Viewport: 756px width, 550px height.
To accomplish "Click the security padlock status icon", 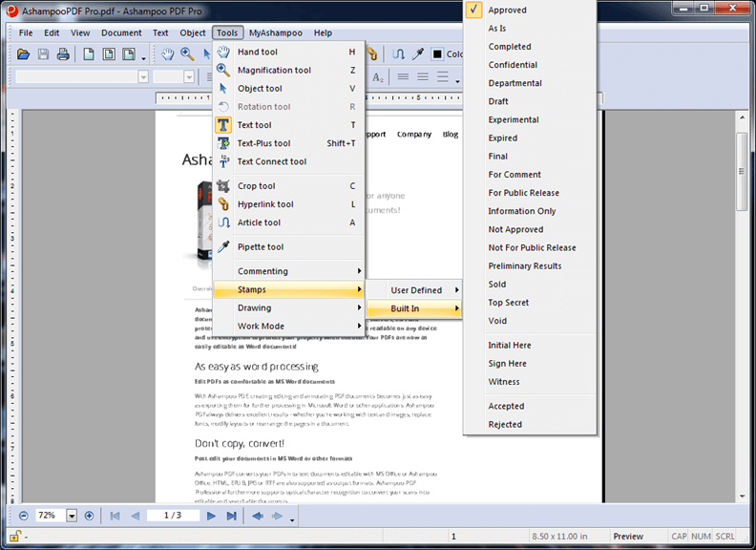I will tap(14, 536).
